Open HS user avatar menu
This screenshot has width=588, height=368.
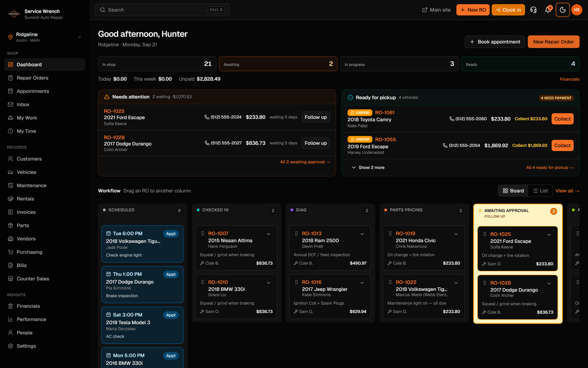pos(577,10)
